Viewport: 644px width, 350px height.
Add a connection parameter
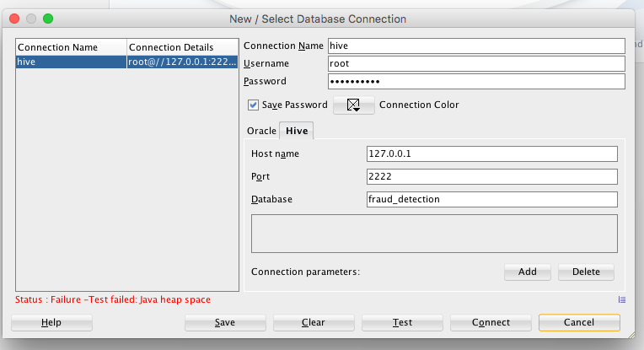coord(527,272)
